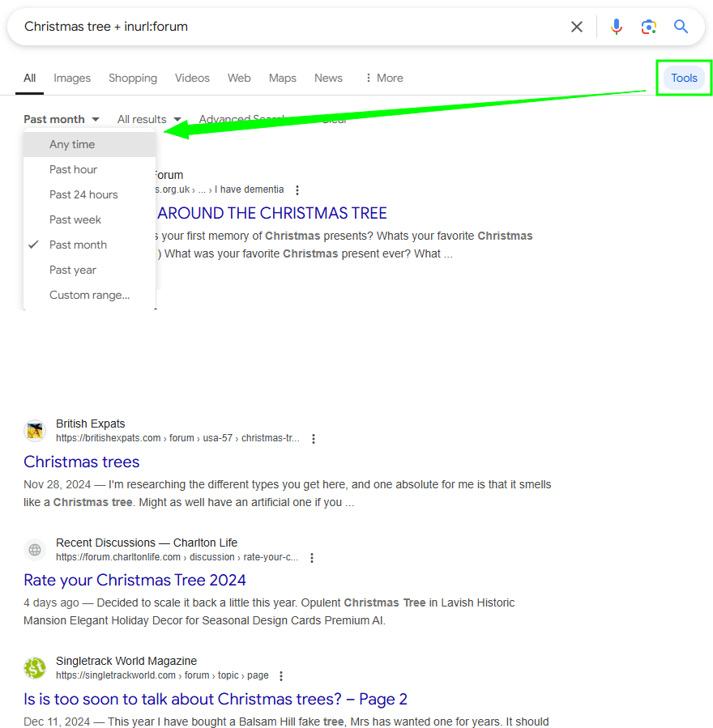This screenshot has height=728, width=713.
Task: Start voice search with microphone icon
Action: pyautogui.click(x=617, y=27)
